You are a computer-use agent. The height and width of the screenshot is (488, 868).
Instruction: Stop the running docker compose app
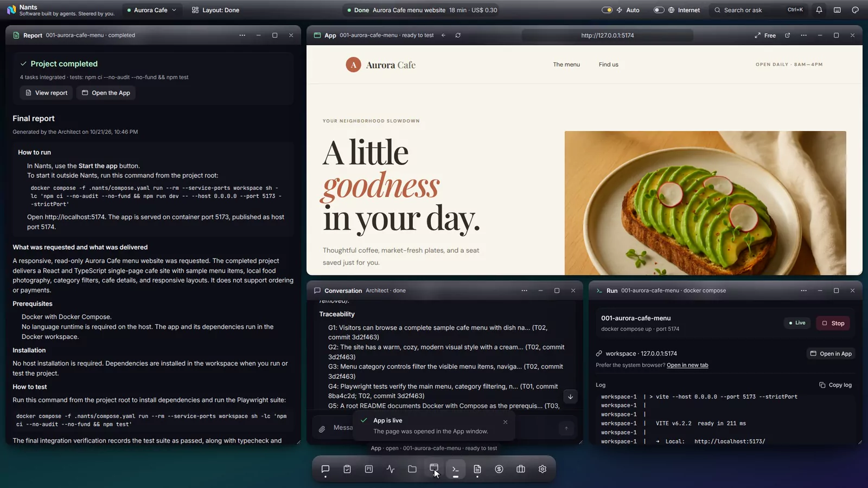[833, 323]
